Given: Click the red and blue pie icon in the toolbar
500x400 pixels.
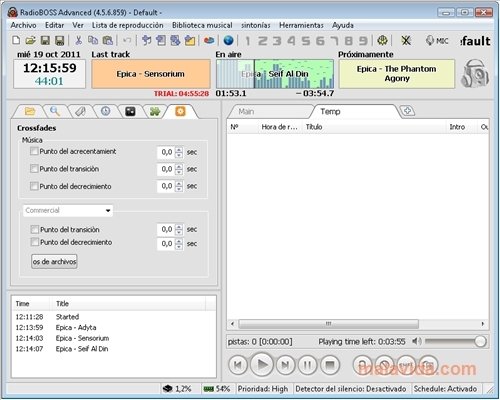Looking at the screenshot, I should (x=209, y=41).
